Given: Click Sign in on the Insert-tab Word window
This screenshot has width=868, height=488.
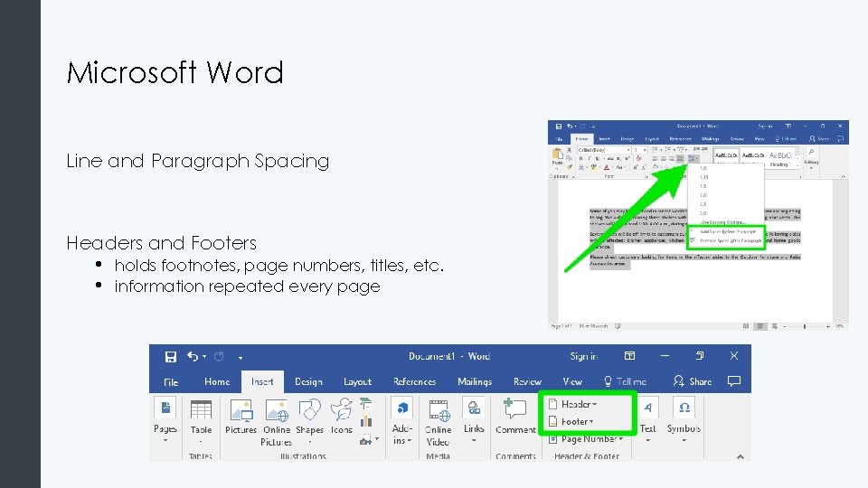Looking at the screenshot, I should (x=583, y=356).
